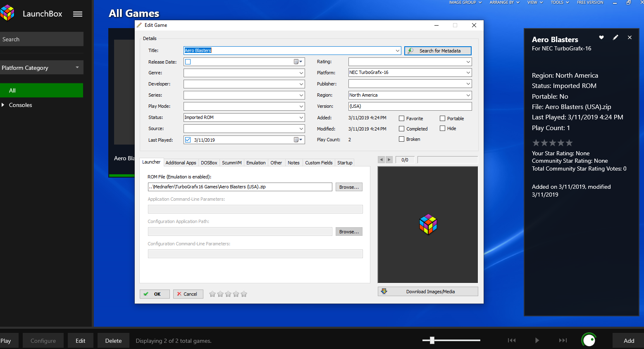
Task: Check the Hide checkbox
Action: [442, 128]
